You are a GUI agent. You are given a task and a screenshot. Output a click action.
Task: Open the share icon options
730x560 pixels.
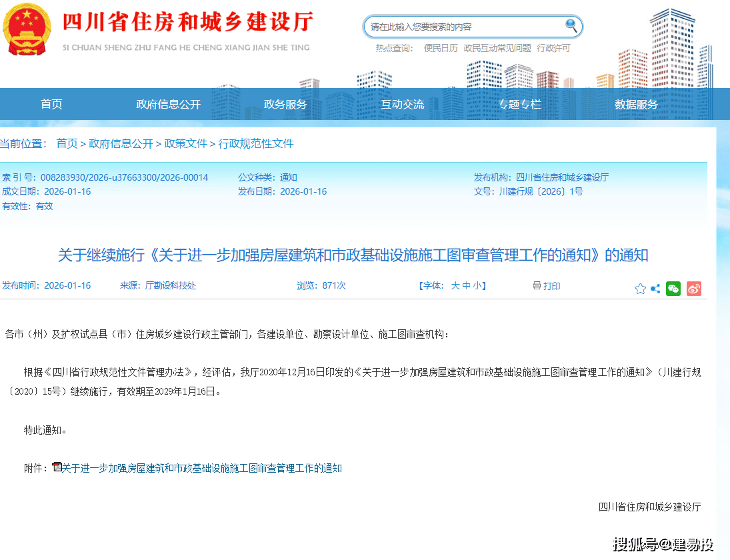655,289
